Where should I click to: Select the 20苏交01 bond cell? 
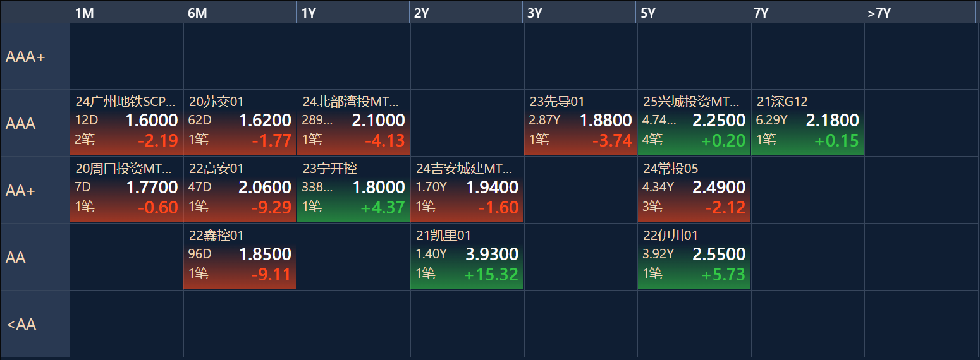(x=240, y=123)
